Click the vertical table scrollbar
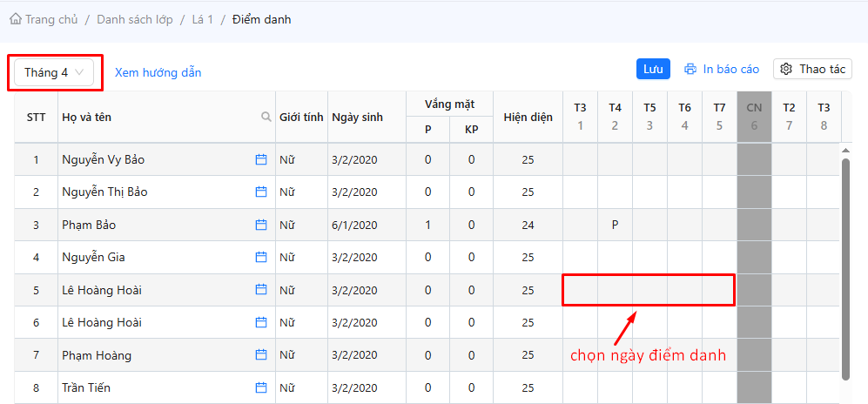Image resolution: width=868 pixels, height=404 pixels. click(x=844, y=261)
